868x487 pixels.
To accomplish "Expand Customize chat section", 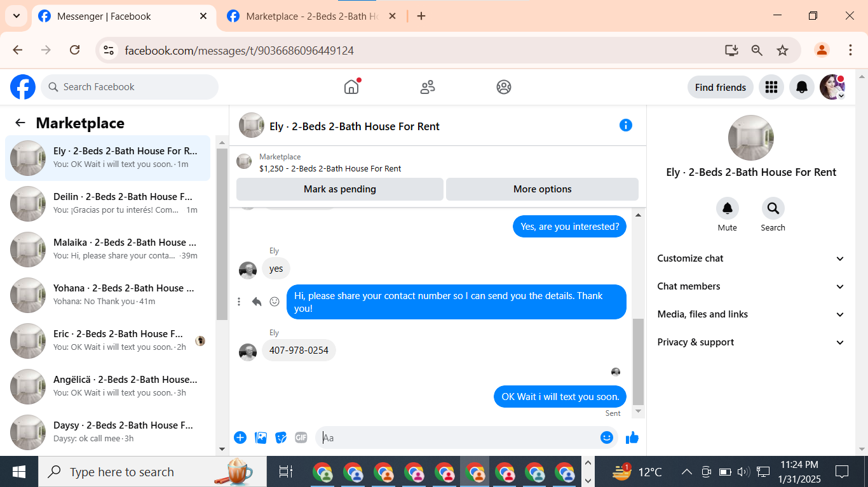I will coord(750,258).
